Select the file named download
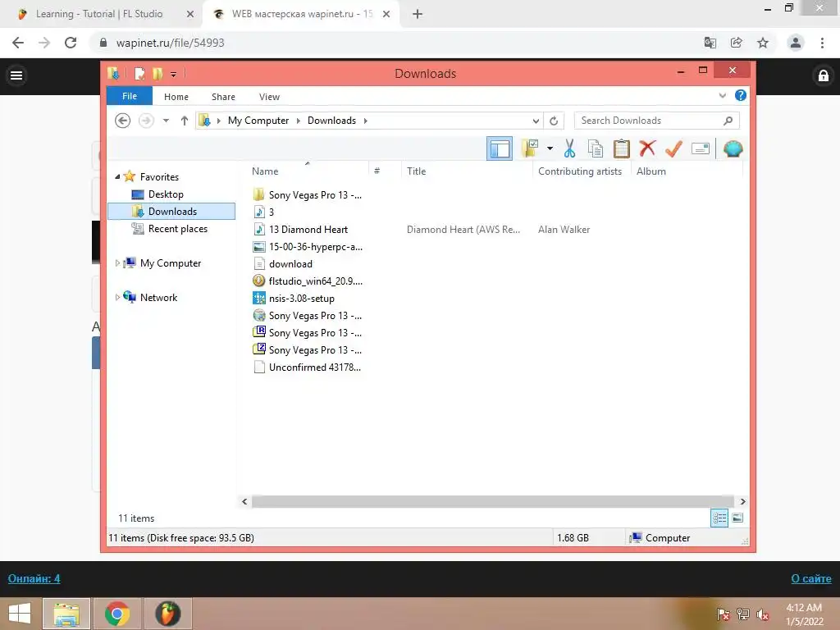The height and width of the screenshot is (630, 840). 283,263
